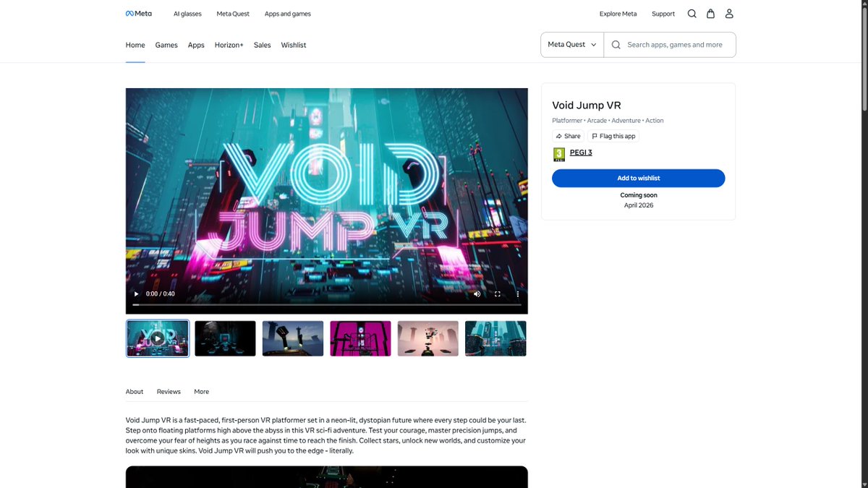Select the first trailer thumbnail with play icon
The width and height of the screenshot is (868, 488).
coord(158,338)
